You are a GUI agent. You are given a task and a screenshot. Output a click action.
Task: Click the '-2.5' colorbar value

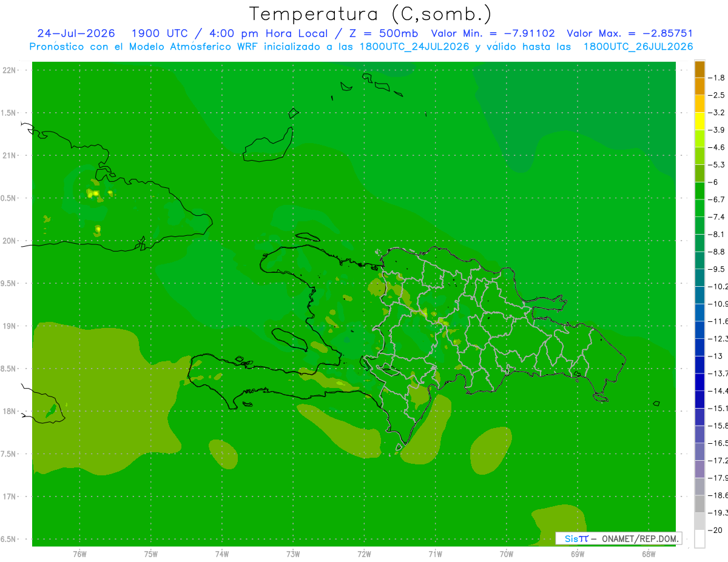715,95
